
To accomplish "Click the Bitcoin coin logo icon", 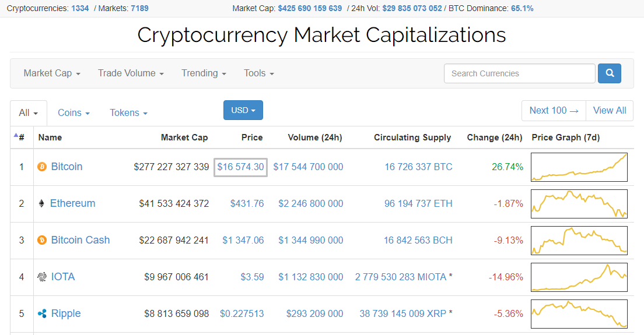I will coord(42,167).
